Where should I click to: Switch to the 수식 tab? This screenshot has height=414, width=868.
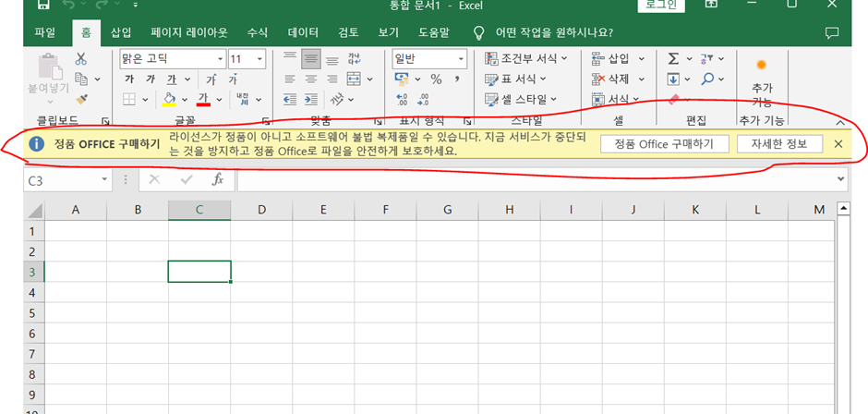coord(257,32)
